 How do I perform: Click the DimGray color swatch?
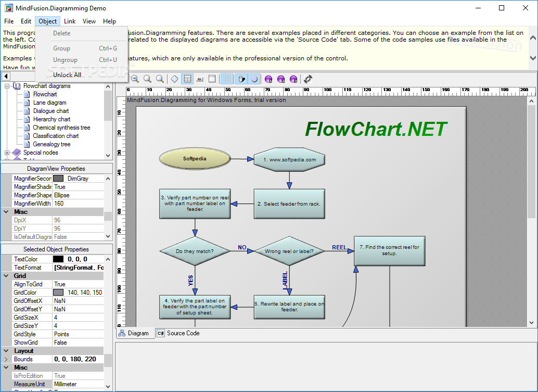[x=58, y=179]
